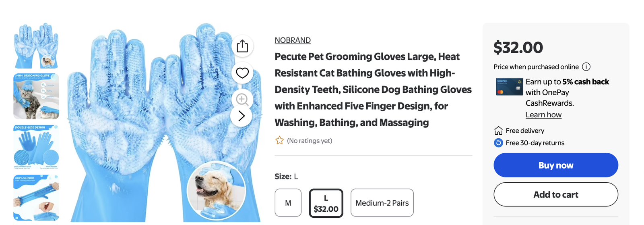Choose the Medium-2 Pairs option
The width and height of the screenshot is (644, 225).
pos(382,203)
